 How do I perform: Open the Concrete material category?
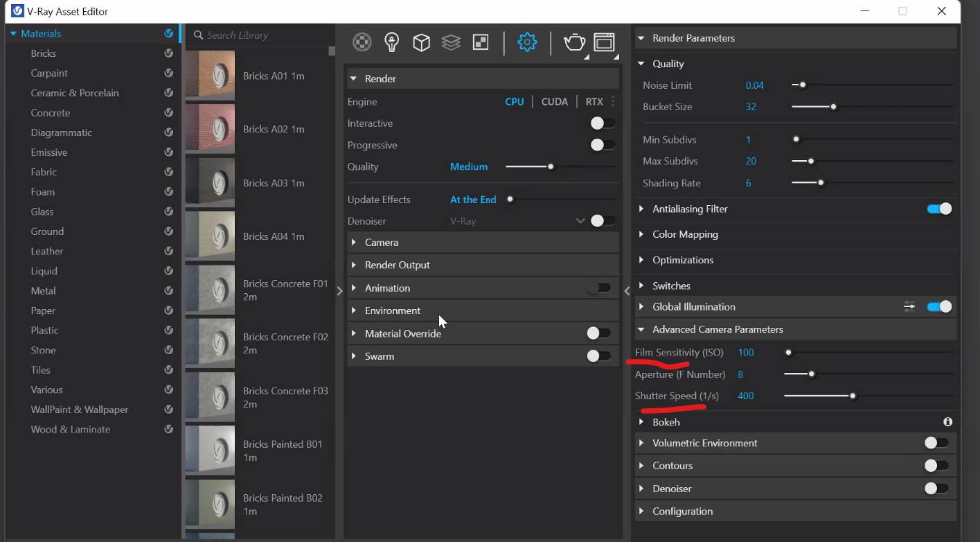click(51, 112)
